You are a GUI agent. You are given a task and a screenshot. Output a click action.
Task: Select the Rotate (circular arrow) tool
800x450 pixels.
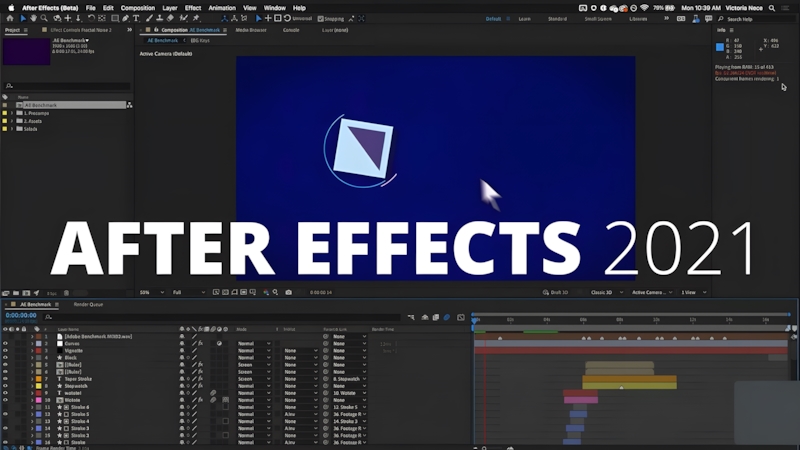click(91, 18)
